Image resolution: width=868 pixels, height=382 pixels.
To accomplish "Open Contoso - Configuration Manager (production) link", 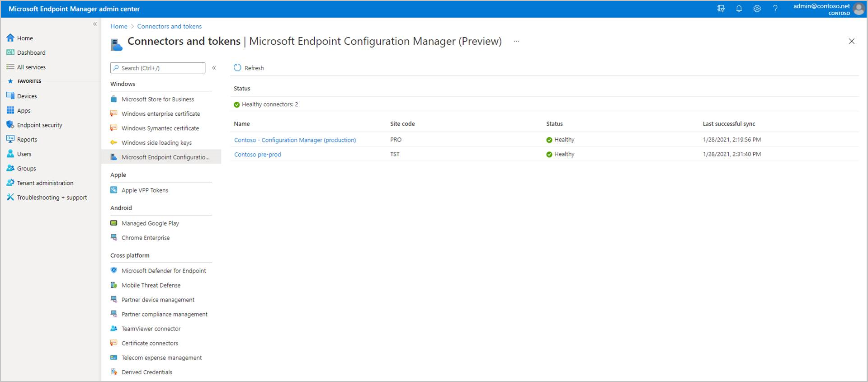I will [295, 140].
